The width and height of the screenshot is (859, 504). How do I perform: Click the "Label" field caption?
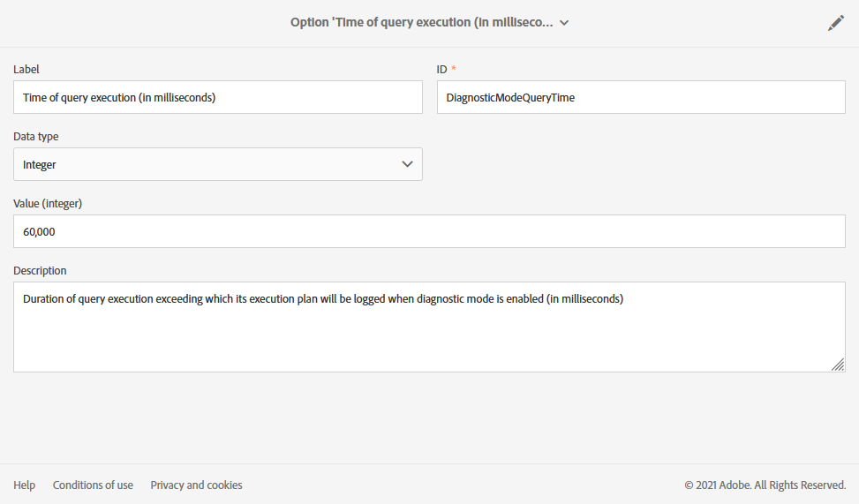coord(26,69)
